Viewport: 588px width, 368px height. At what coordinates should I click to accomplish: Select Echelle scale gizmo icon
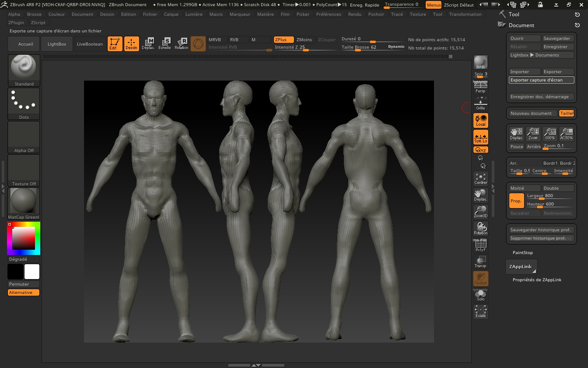point(165,44)
